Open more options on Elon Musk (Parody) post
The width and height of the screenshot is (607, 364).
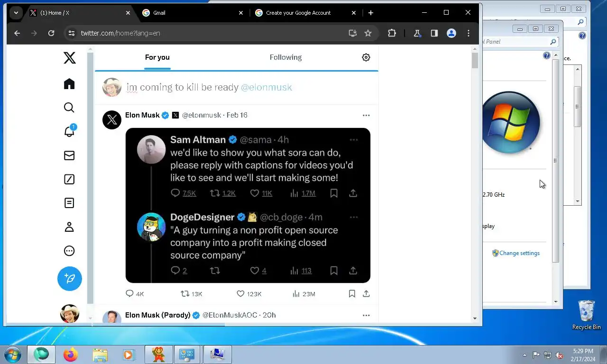tap(366, 315)
